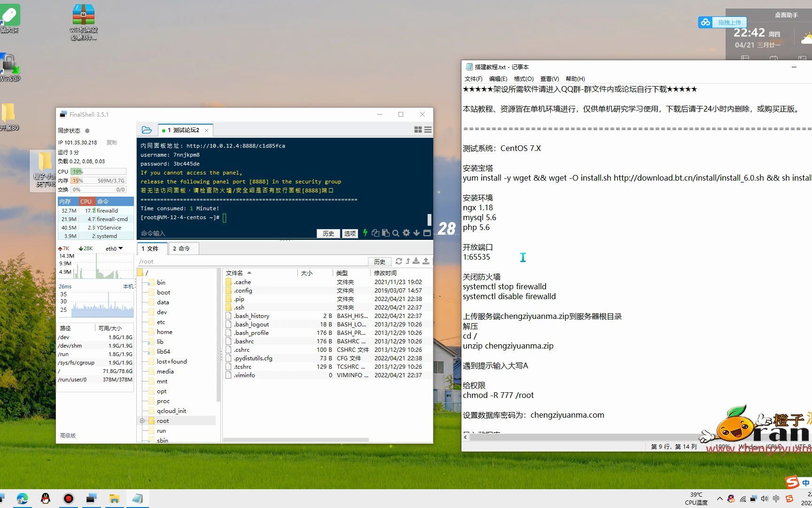The height and width of the screenshot is (508, 812).
Task: Go up to parent directory in file panel
Action: click(407, 261)
